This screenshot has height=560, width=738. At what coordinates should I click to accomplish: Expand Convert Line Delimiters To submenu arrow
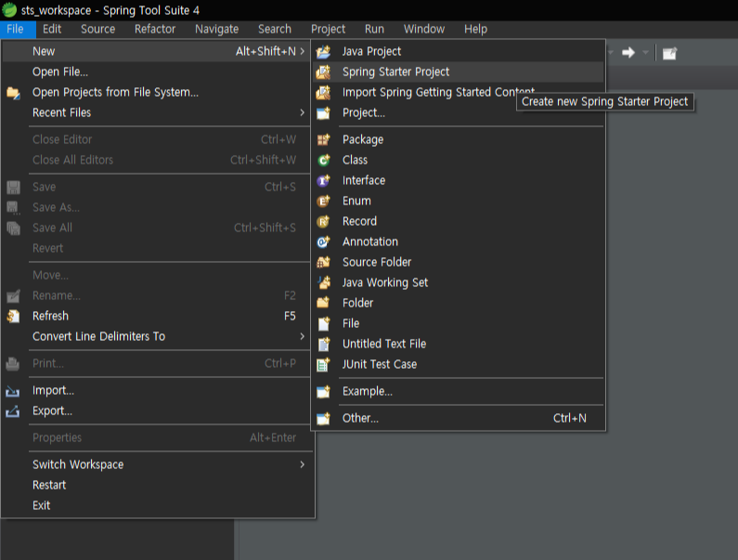click(303, 336)
